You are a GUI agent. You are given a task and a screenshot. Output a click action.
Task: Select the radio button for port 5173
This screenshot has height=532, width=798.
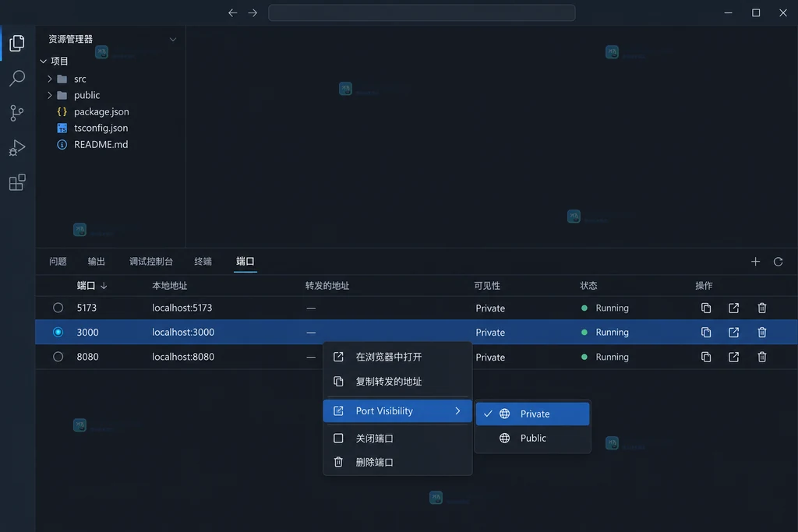(x=58, y=308)
